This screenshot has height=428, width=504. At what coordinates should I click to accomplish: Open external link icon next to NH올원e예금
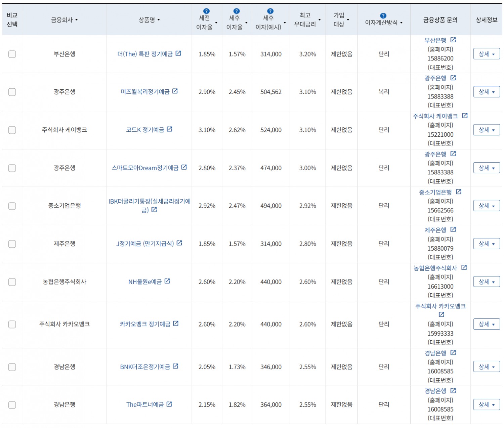pyautogui.click(x=167, y=281)
